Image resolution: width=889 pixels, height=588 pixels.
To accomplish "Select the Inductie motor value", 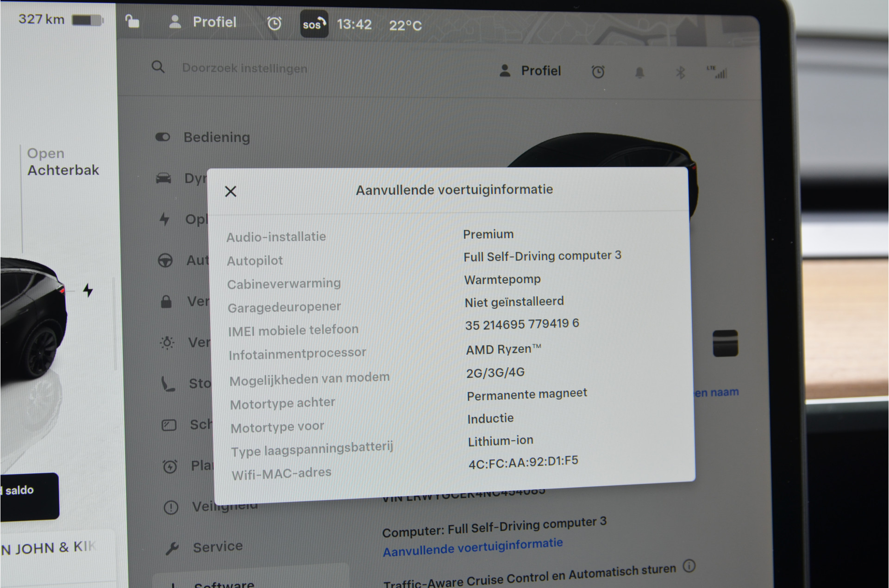I will (490, 419).
